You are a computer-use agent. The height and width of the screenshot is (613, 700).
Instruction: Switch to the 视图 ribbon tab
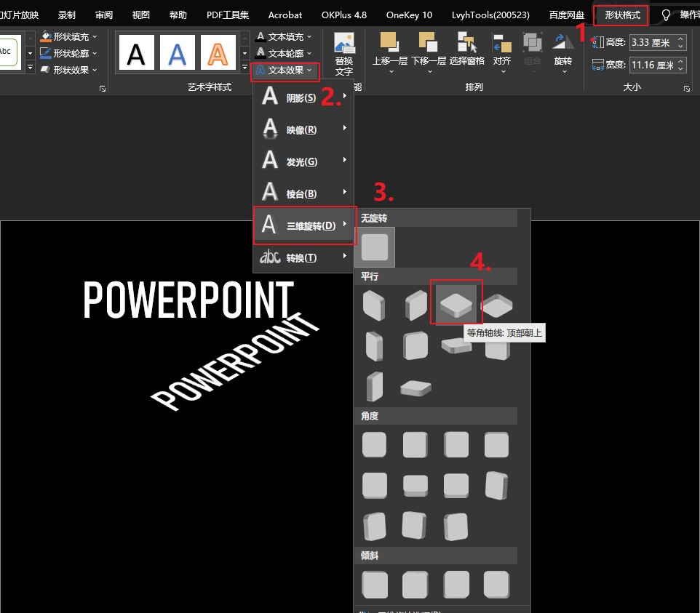click(140, 15)
